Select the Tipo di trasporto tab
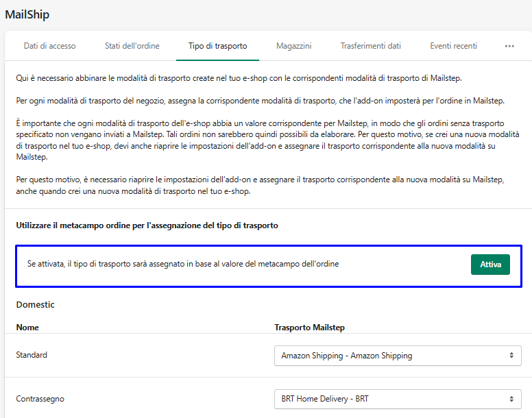Screen dimensions: 532x418 [x=218, y=46]
